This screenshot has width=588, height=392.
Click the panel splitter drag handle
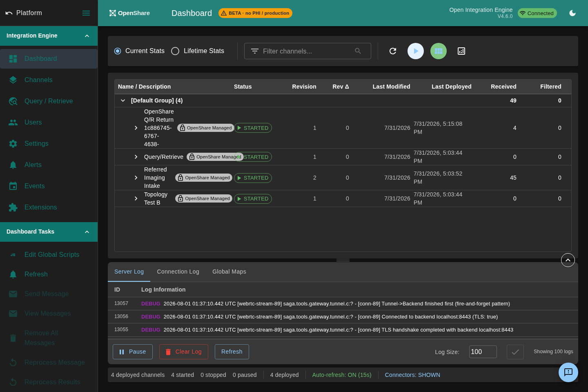pyautogui.click(x=343, y=260)
